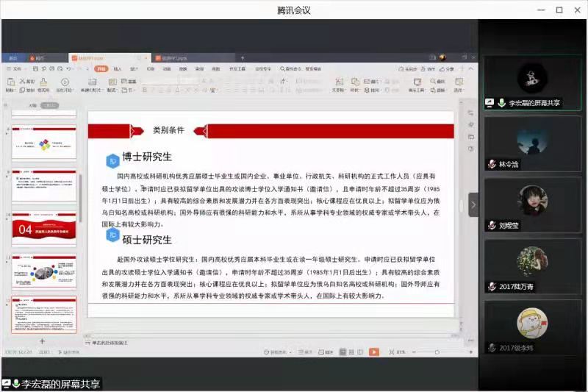Click the Paste icon in ribbon
The height and width of the screenshot is (392, 588).
tap(10, 83)
